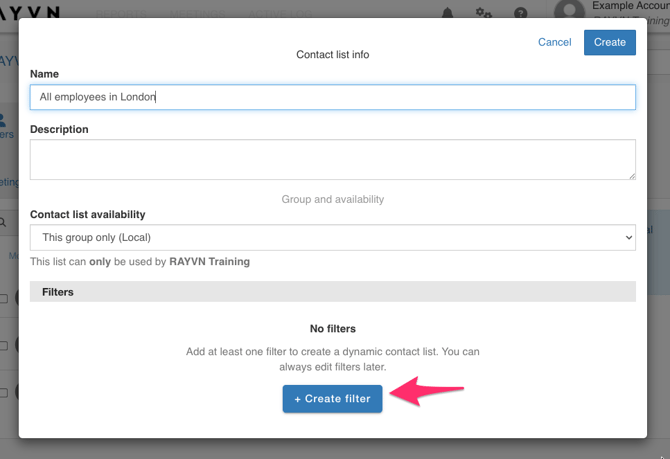Click the notifications bell icon

[x=447, y=13]
